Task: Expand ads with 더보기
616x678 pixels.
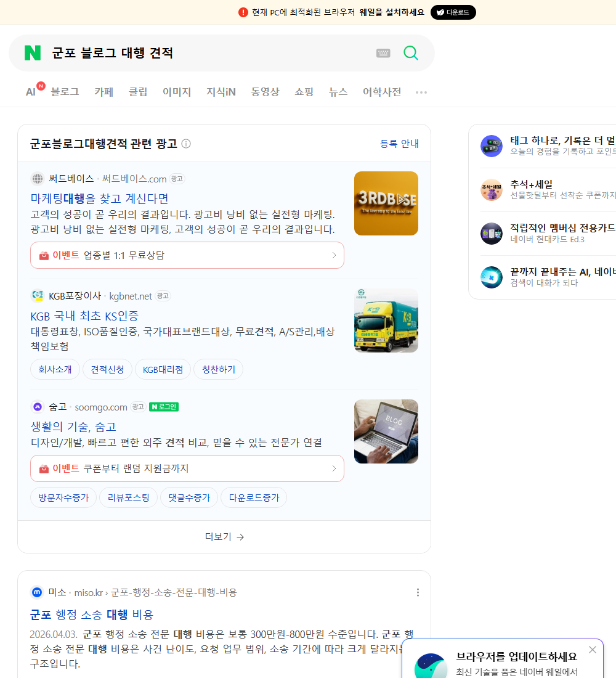Action: pos(224,537)
